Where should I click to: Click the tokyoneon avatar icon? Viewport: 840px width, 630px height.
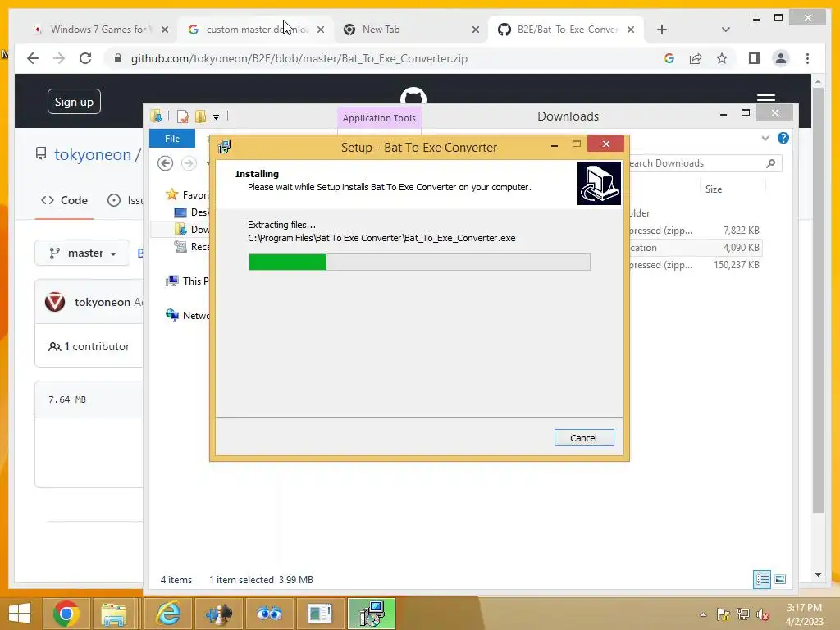click(x=55, y=302)
